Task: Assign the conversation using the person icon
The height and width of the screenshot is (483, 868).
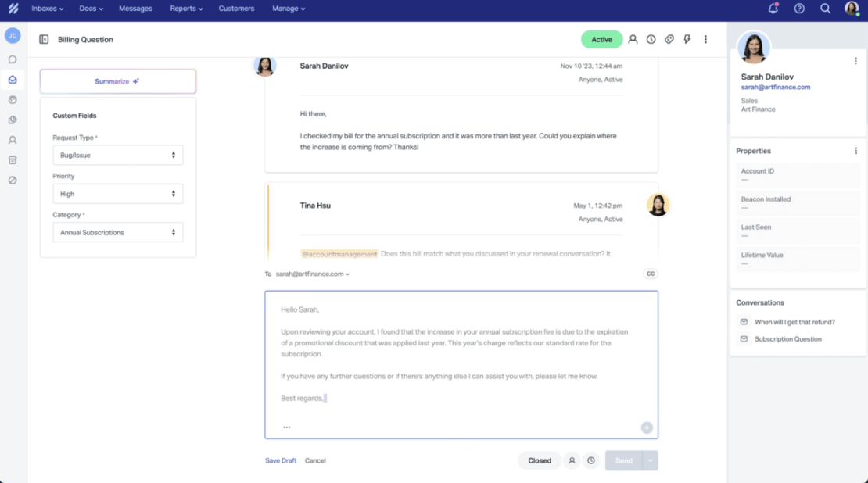Action: point(633,39)
